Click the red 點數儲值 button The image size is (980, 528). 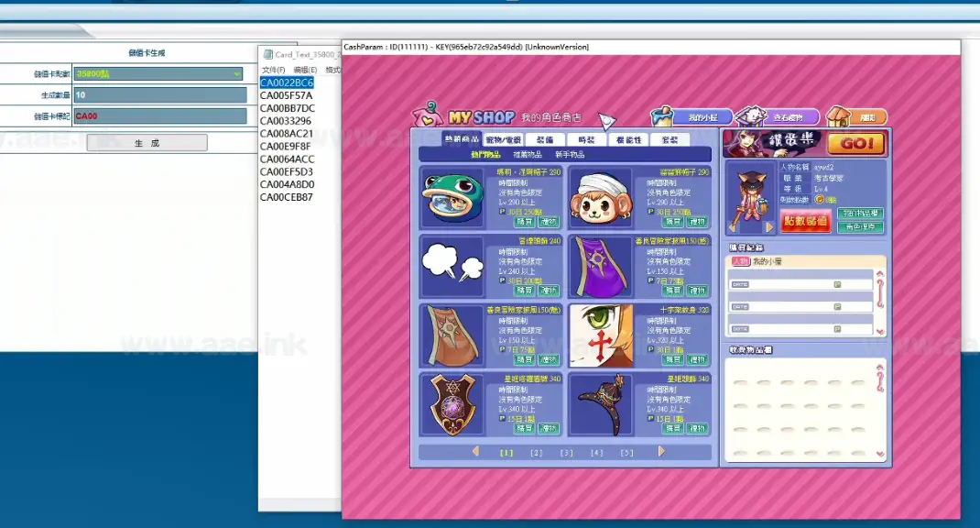805,221
